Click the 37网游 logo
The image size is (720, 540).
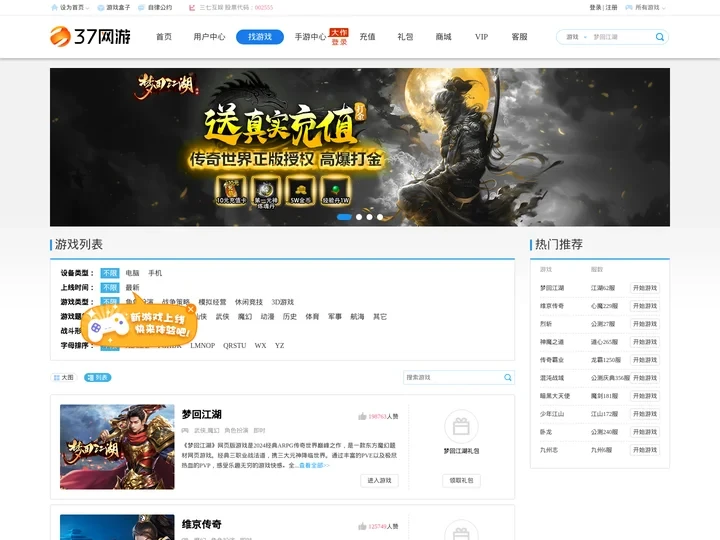(90, 36)
